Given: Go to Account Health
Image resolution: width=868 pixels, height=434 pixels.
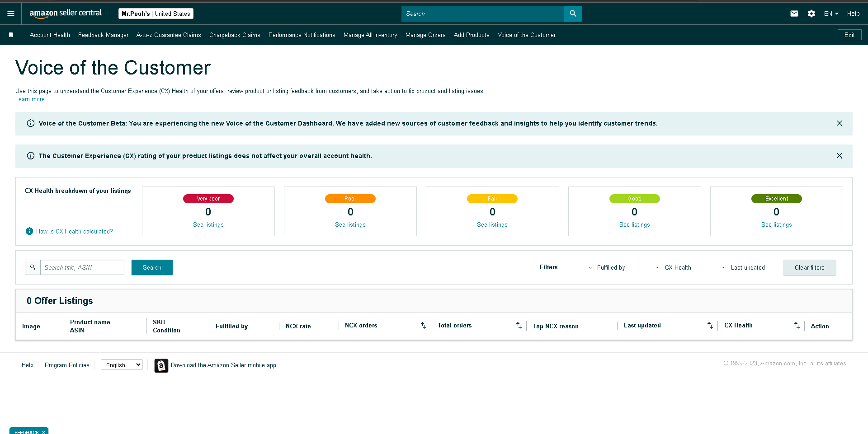Looking at the screenshot, I should click(50, 35).
